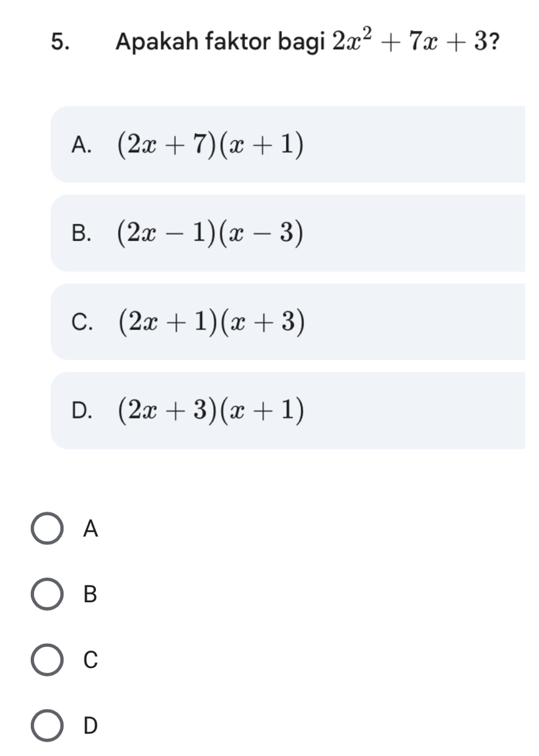Click the label B beside its radio button
Viewport: 539px width, 756px height.
pos(91,595)
